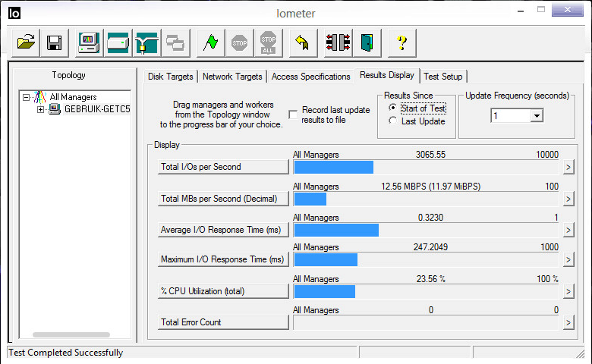The height and width of the screenshot is (364, 592).
Task: Maximize the Iometer window
Action: click(541, 10)
